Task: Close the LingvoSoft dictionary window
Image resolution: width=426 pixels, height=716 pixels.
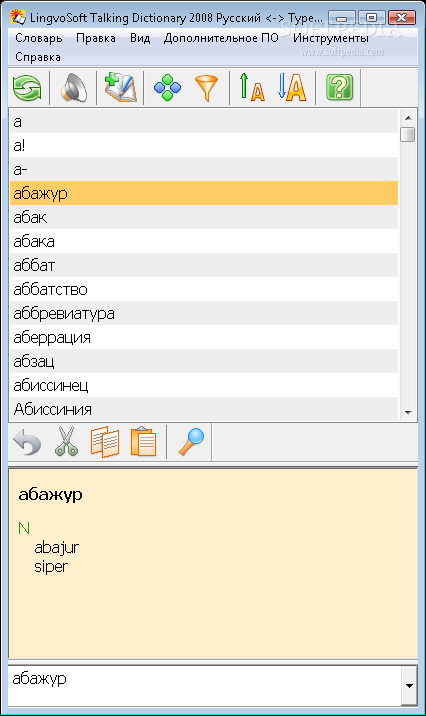Action: click(402, 17)
